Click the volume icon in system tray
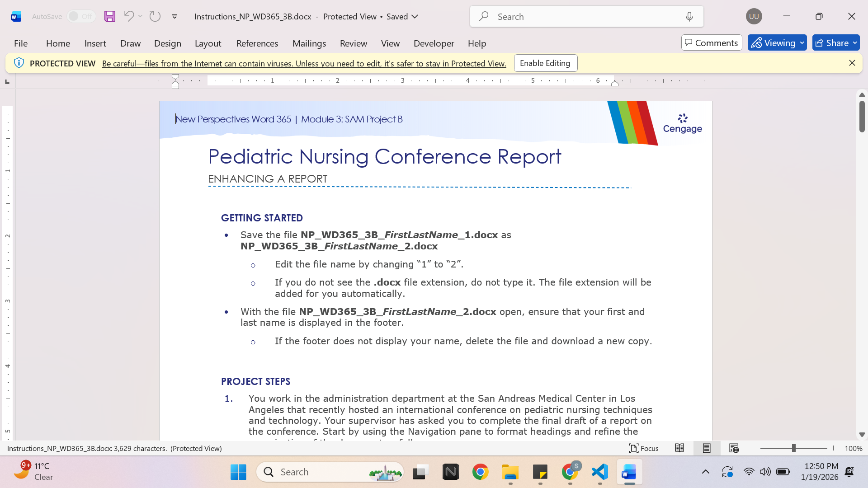 (765, 472)
